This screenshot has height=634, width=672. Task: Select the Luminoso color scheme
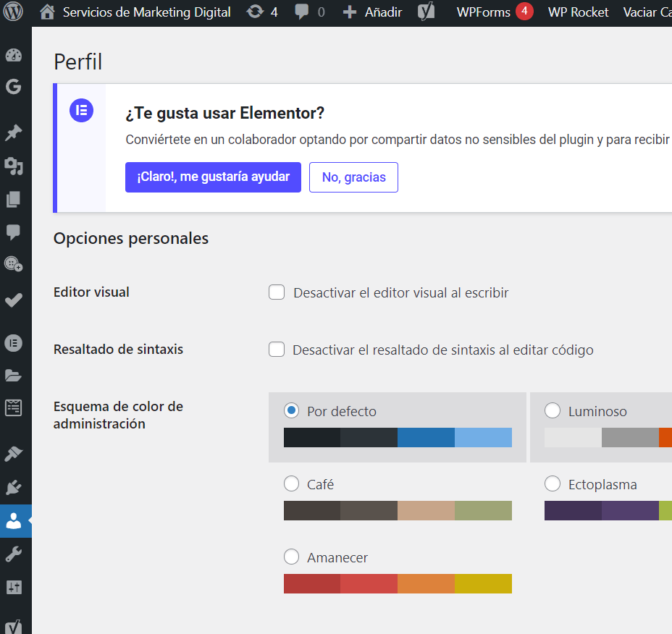[x=553, y=410]
